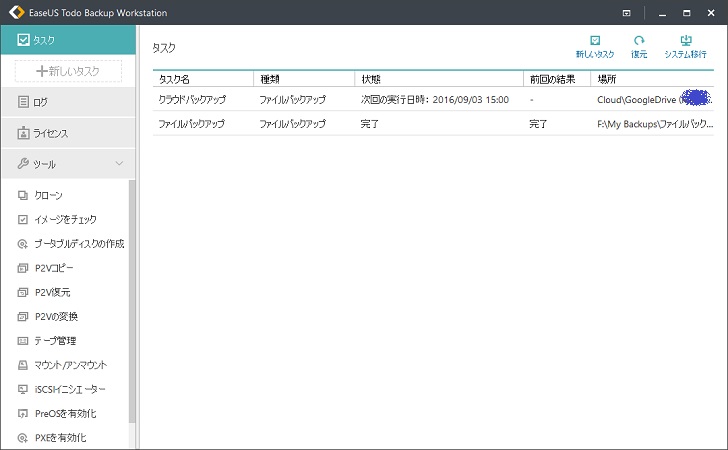The height and width of the screenshot is (450, 728).
Task: Click the PXEを有効化 icon
Action: [22, 437]
